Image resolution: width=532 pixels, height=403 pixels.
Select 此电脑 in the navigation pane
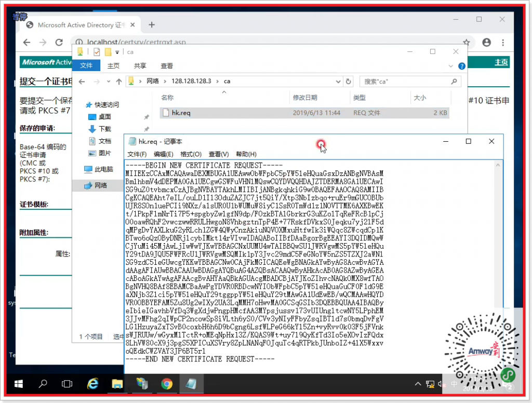coord(103,169)
